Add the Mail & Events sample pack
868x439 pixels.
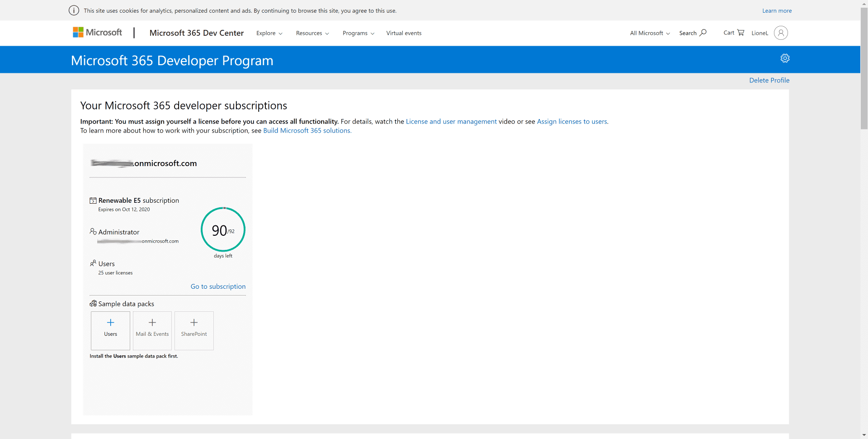(152, 330)
